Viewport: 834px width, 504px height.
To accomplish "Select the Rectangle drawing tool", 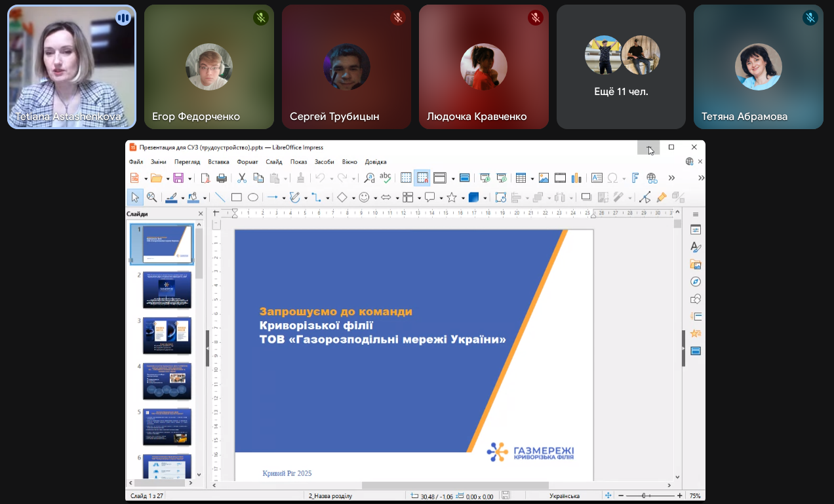I will point(236,197).
